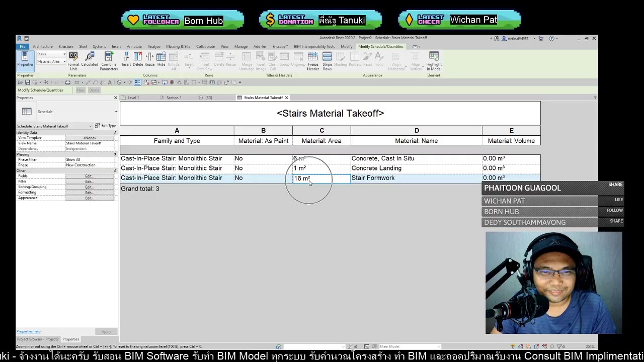Switch to the Collaborate ribbon tab
Viewport: 644px width, 362px height.
pyautogui.click(x=205, y=46)
